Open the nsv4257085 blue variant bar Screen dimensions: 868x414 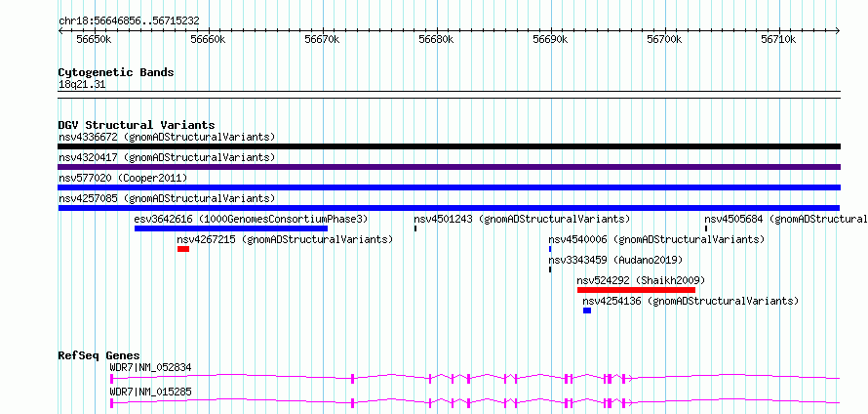coord(449,208)
